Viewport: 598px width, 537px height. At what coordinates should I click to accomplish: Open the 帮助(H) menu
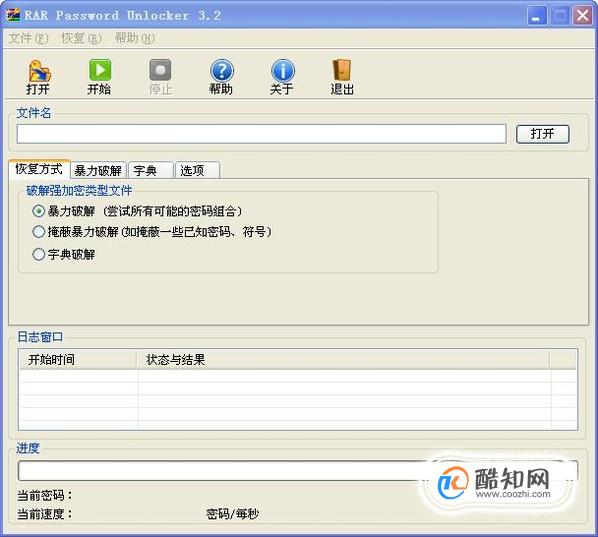(x=135, y=38)
